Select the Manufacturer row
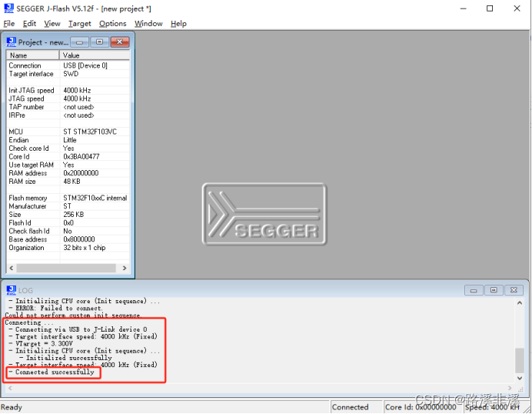The image size is (532, 414). point(68,206)
